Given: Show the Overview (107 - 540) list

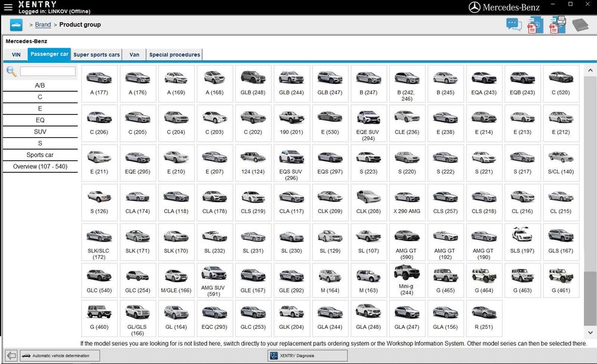Looking at the screenshot, I should (x=40, y=166).
